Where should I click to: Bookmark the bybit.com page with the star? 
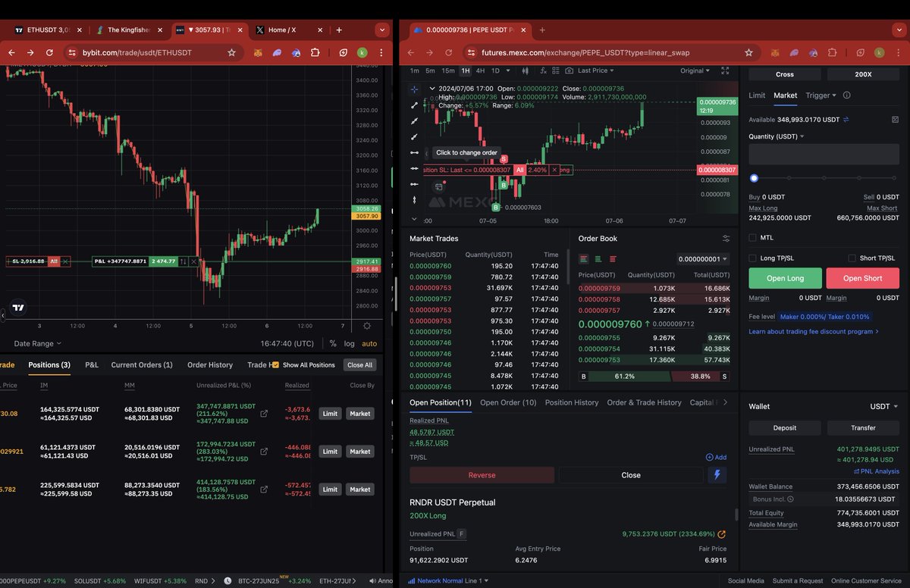231,53
